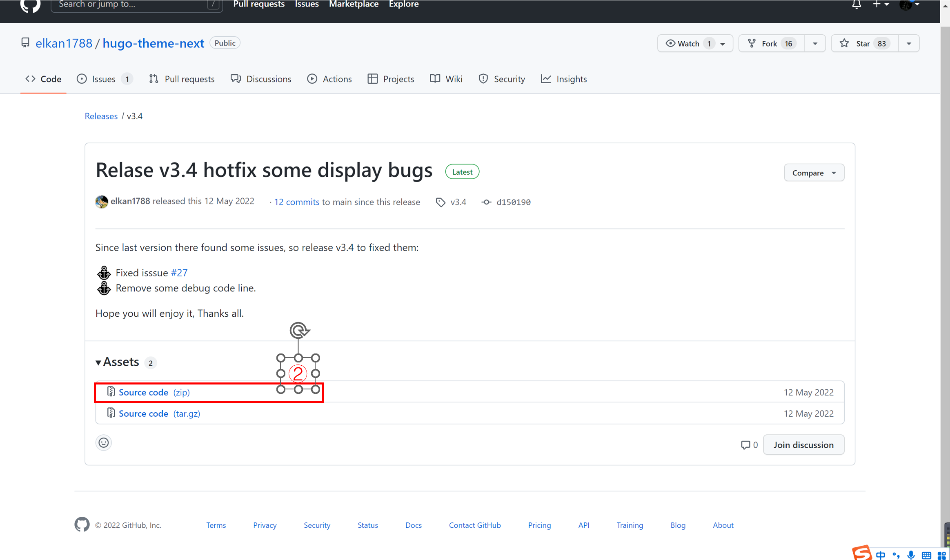Click the Code tab icon
Image resolution: width=950 pixels, height=560 pixels.
[x=31, y=79]
